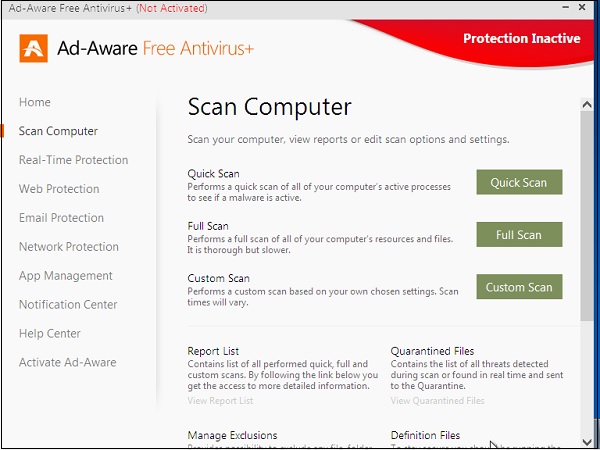
Task: Select Network Protection in sidebar
Action: point(69,247)
